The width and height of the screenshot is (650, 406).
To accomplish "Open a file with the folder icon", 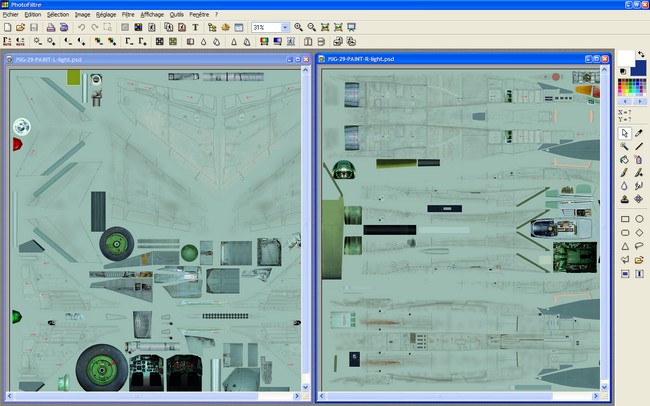I will [20, 27].
